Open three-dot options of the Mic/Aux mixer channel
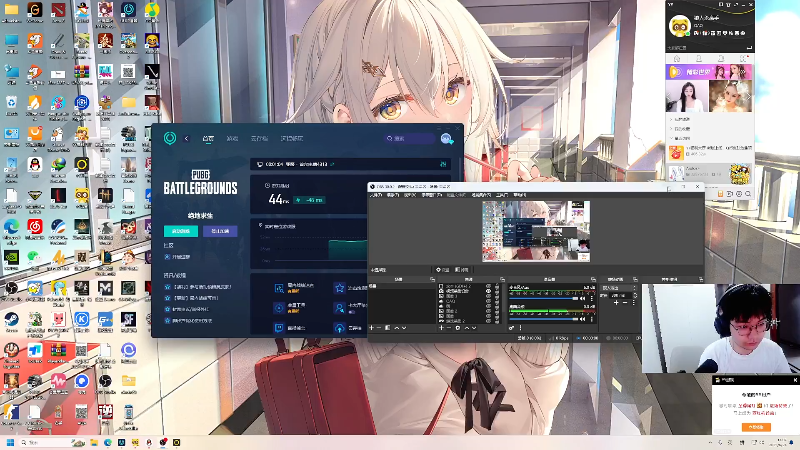This screenshot has height=450, width=800. point(592,298)
